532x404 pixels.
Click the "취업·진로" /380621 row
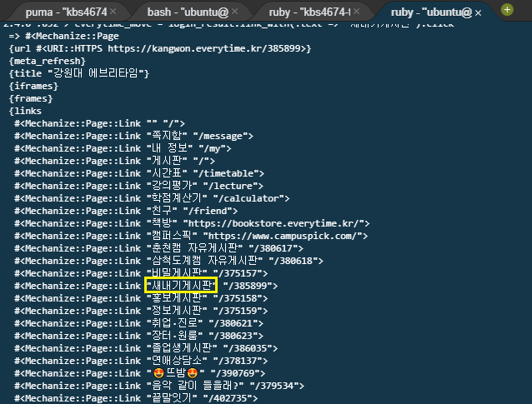[138, 323]
